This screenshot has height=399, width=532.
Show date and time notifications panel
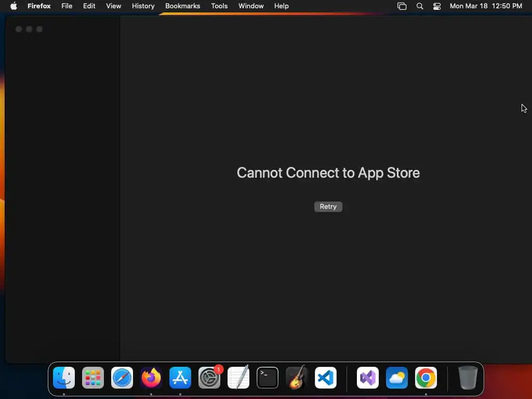486,6
